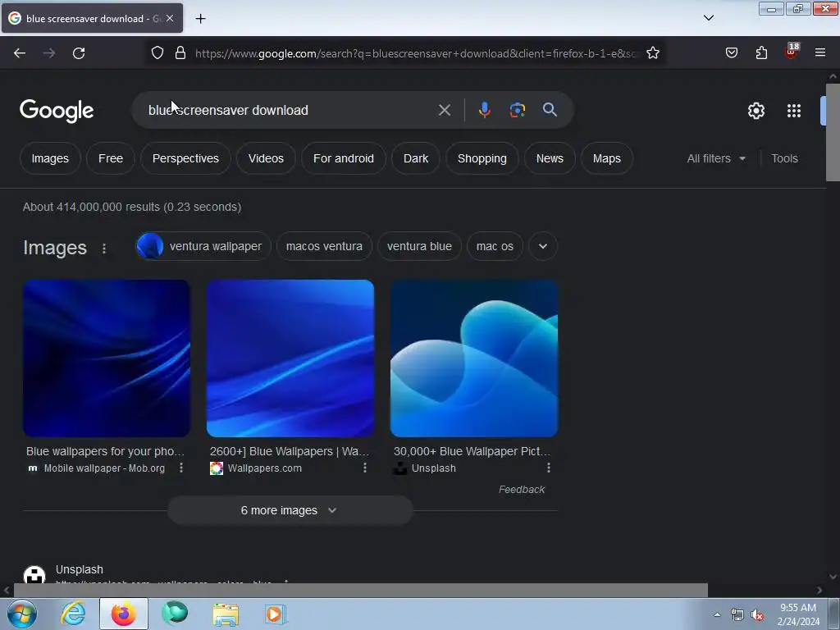Open the Google apps grid
Viewport: 840px width, 630px height.
(x=794, y=111)
